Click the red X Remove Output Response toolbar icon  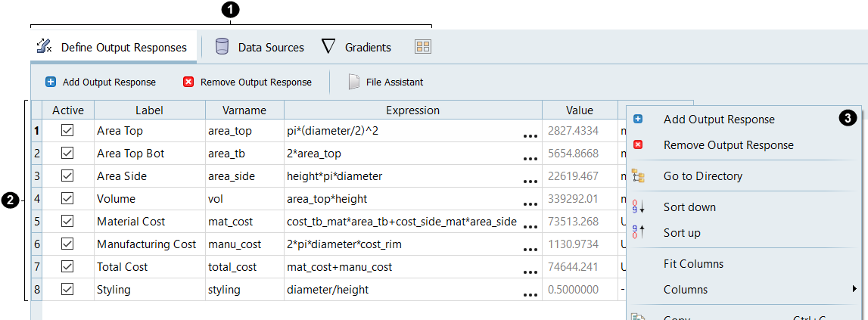point(188,82)
